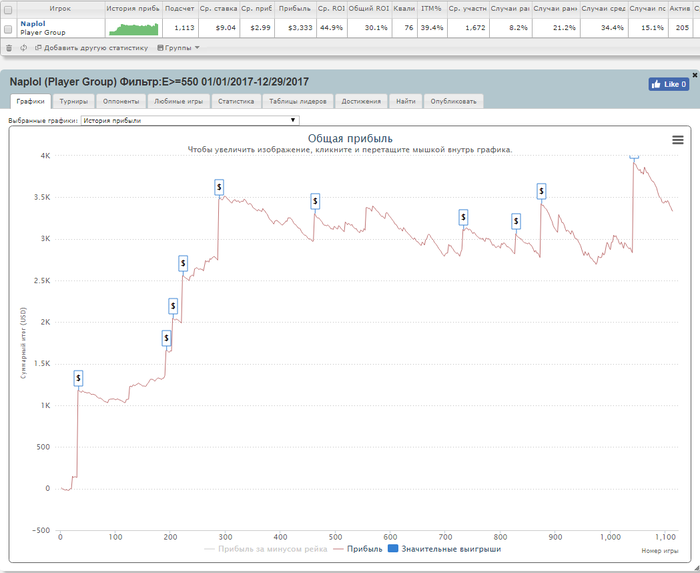700x573 pixels.
Task: Sort by the Игрок column header
Action: pos(60,8)
